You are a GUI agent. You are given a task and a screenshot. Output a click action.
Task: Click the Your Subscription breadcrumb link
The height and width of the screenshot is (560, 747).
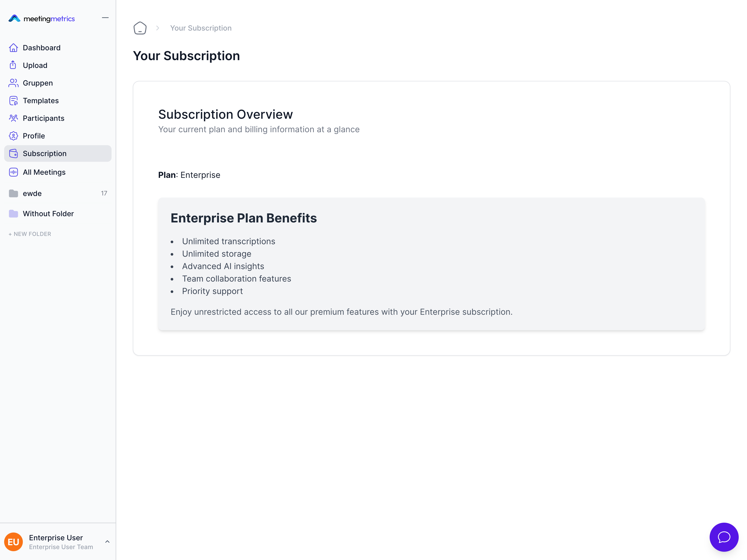coord(200,28)
